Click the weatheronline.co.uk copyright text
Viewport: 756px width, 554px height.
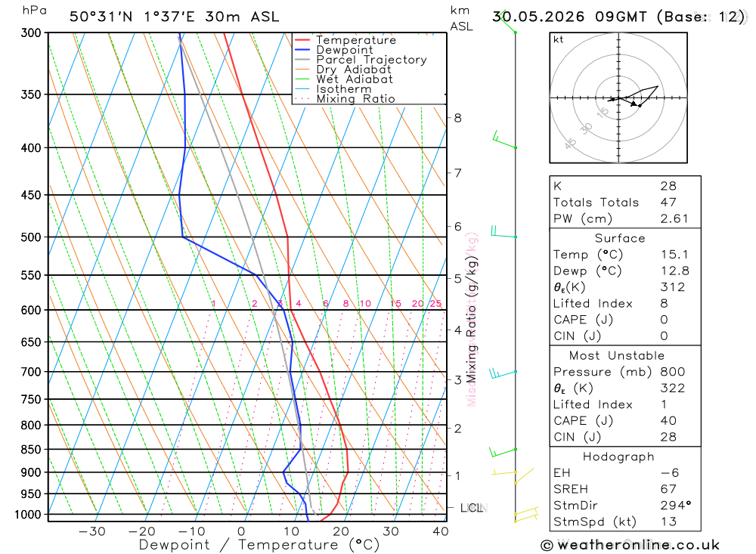(x=631, y=546)
